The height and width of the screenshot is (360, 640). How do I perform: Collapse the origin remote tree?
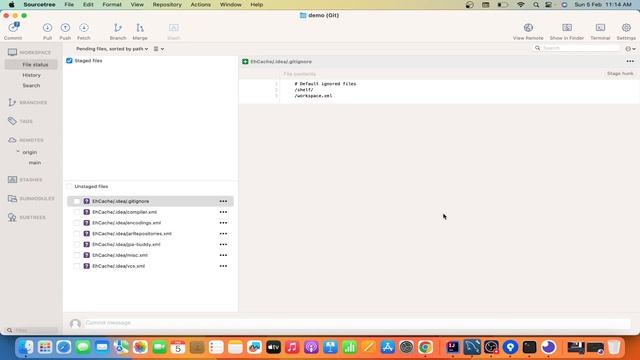[18, 152]
